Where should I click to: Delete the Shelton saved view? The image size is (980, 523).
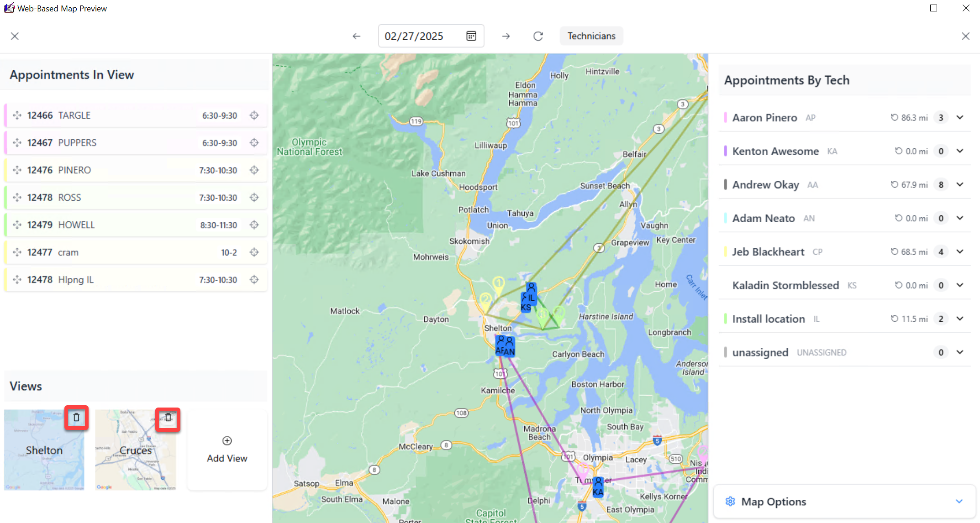(76, 417)
